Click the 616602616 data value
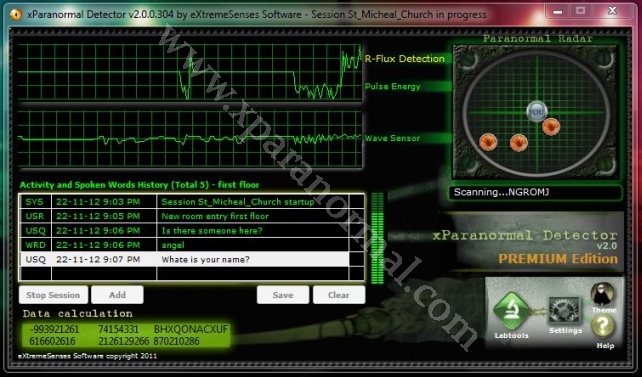This screenshot has width=642, height=377. [52, 341]
